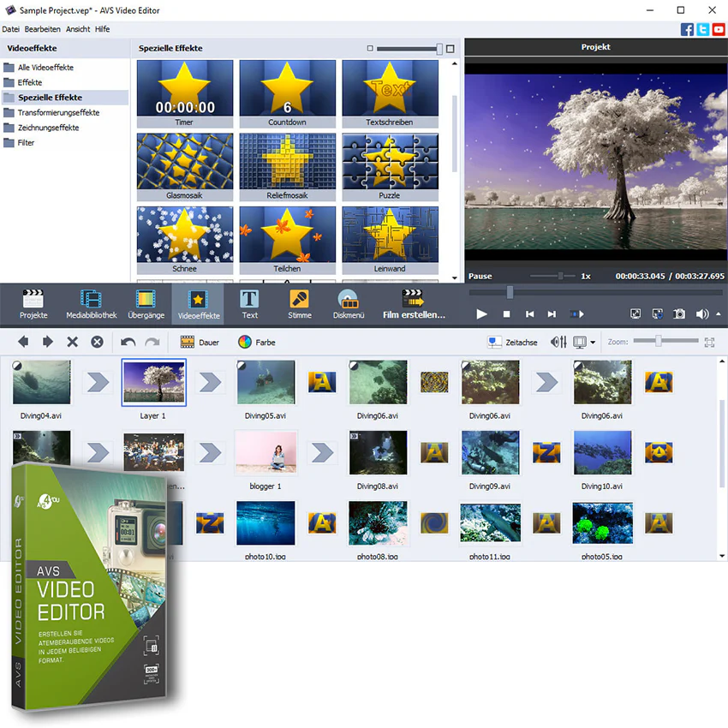Open the audio mixer icon

(558, 343)
